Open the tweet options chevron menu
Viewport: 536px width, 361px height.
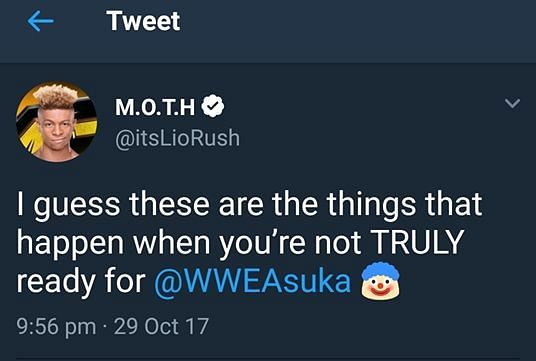512,103
